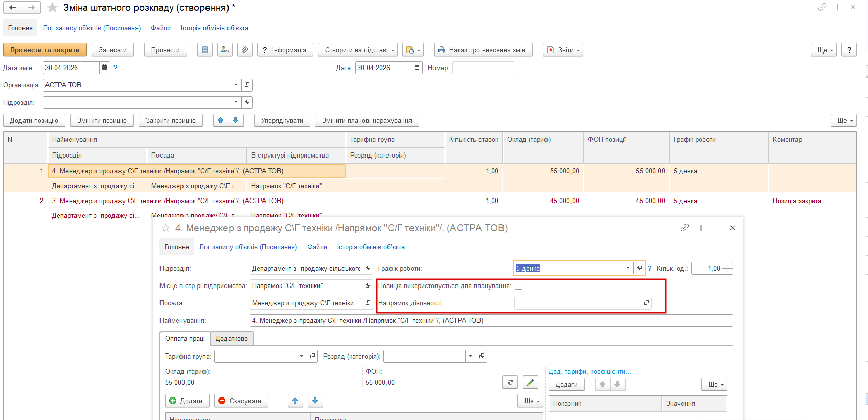Open the Ще menu in main top toolbar
868x420 pixels.
pyautogui.click(x=824, y=50)
